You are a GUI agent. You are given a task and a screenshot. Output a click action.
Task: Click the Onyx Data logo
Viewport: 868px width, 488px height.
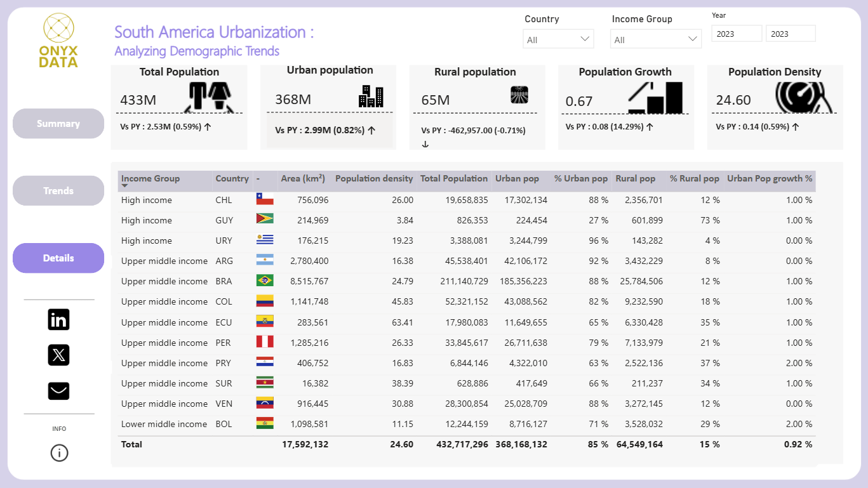click(58, 41)
